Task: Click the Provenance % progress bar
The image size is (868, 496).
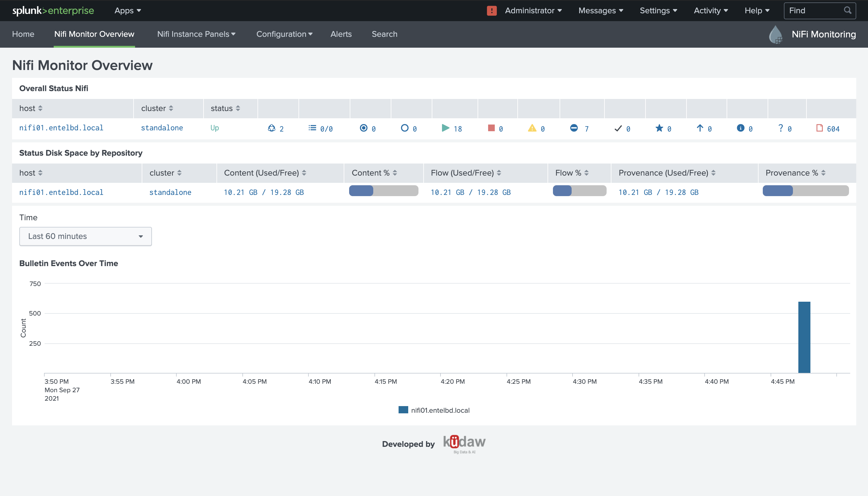Action: 806,191
